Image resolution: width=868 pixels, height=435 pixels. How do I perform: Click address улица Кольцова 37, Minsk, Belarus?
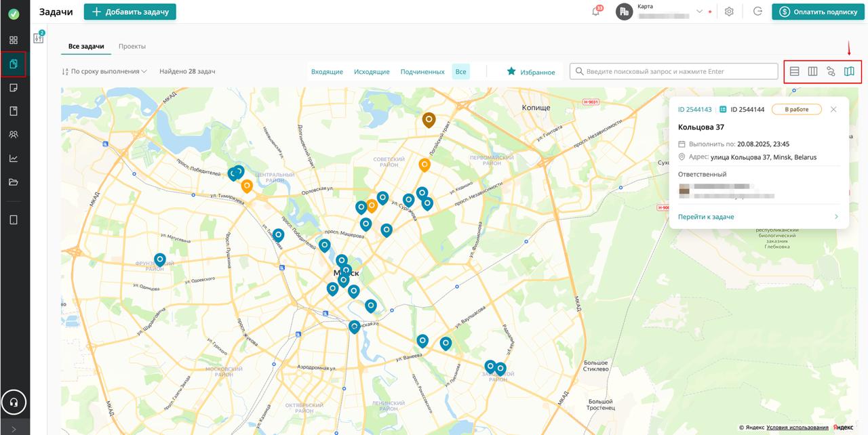tap(764, 157)
